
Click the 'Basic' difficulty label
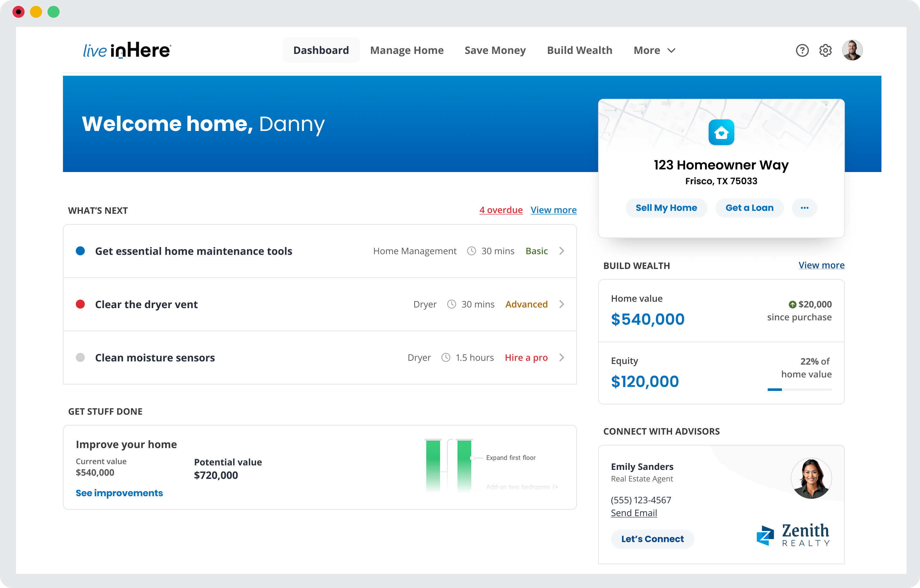click(536, 251)
